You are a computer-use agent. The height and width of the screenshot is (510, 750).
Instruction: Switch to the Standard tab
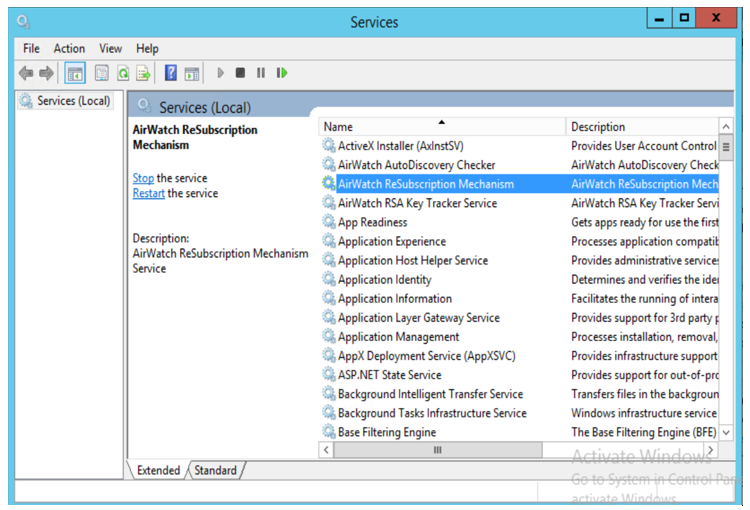point(215,470)
